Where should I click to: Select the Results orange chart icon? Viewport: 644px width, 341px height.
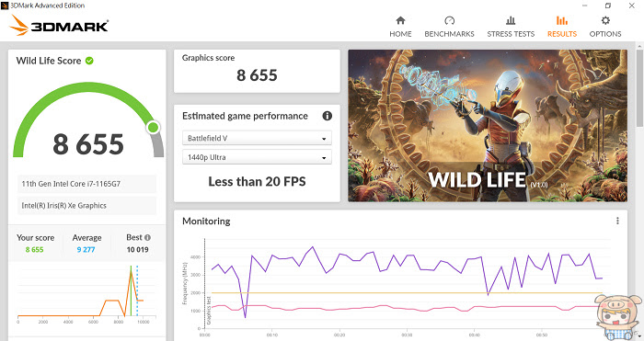[x=562, y=20]
